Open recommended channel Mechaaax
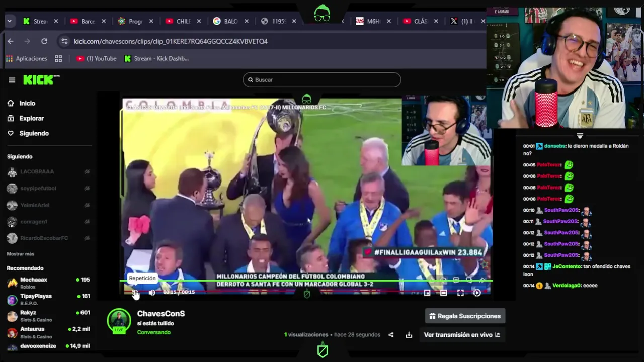The image size is (644, 362). (x=48, y=283)
